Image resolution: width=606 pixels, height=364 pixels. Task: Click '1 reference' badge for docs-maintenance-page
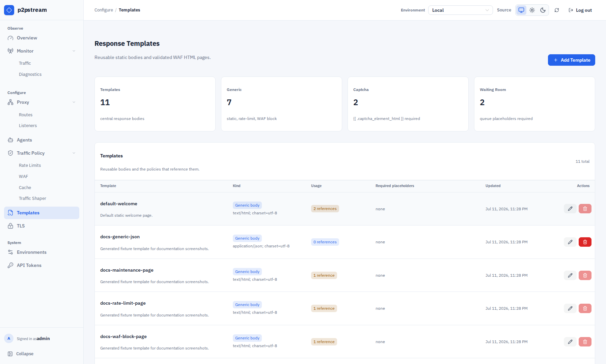(324, 275)
